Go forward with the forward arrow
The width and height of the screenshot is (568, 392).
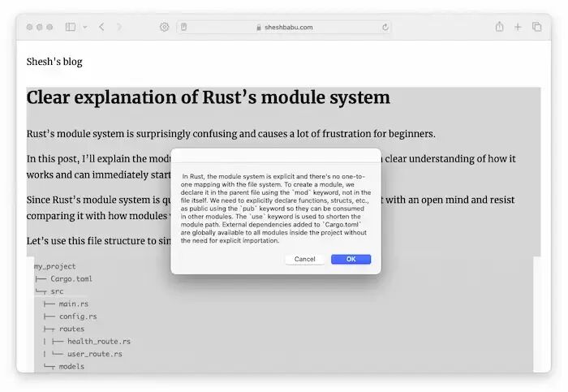pos(119,27)
